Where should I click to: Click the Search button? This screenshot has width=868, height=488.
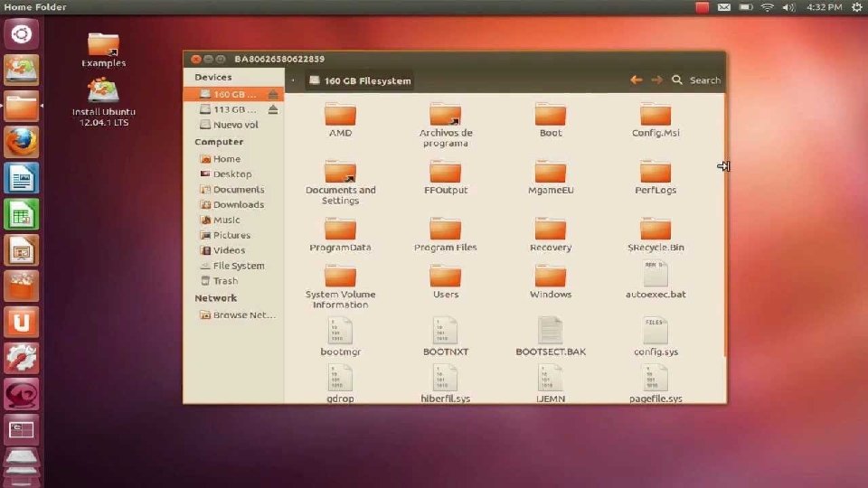tap(696, 80)
